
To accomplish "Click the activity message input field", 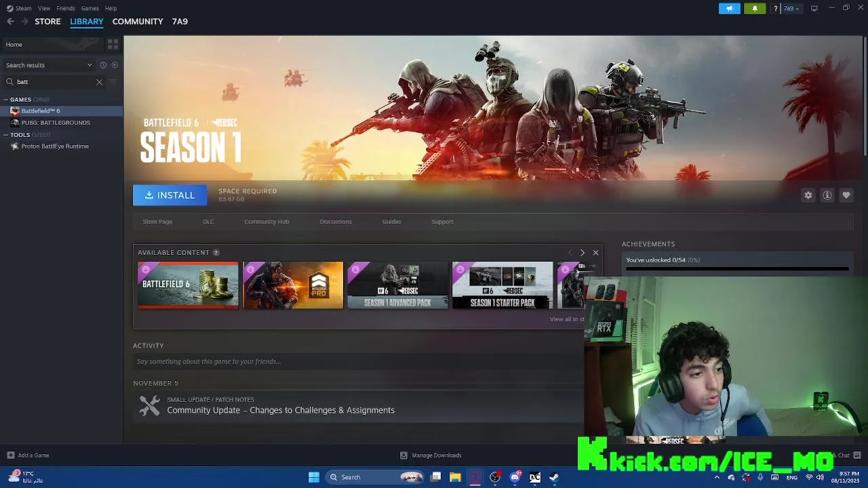I will click(358, 362).
